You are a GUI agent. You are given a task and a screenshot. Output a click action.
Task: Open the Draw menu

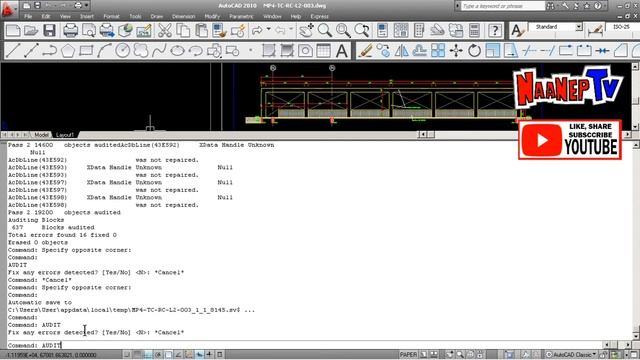pyautogui.click(x=157, y=16)
